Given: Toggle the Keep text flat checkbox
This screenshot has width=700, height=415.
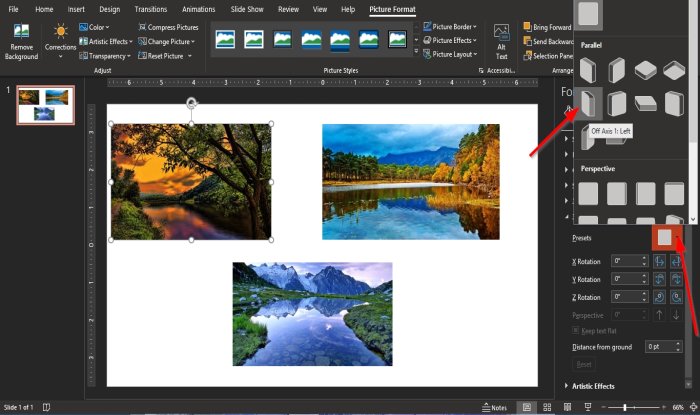Looking at the screenshot, I should coord(575,330).
